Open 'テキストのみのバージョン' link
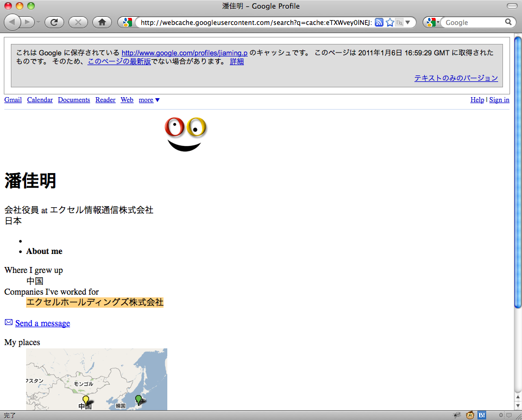The width and height of the screenshot is (522, 420). coord(456,78)
